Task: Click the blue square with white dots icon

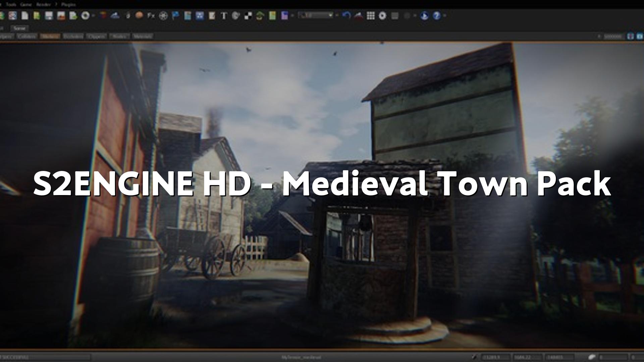Action: (x=200, y=15)
